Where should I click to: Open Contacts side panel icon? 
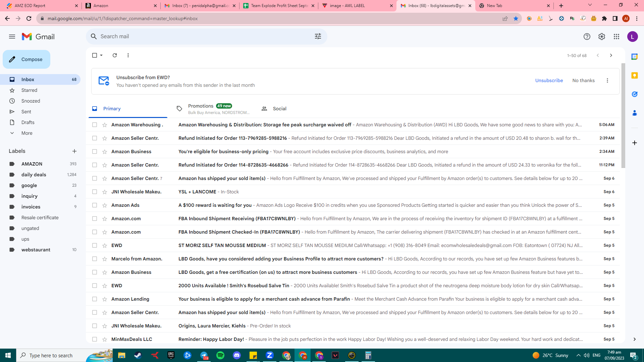point(634,113)
